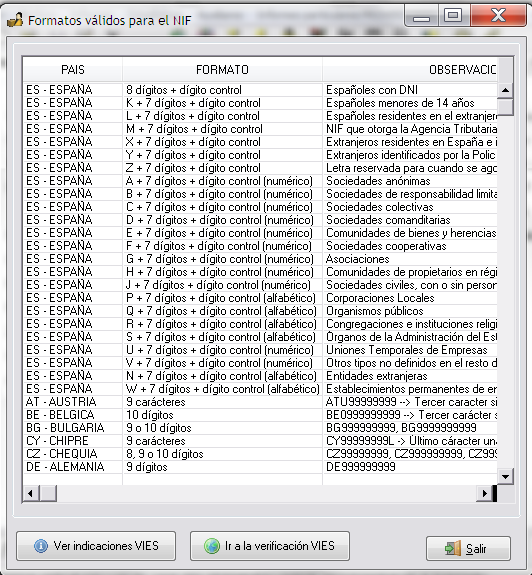
Task: Select the 'J + 7 dígitos' format cell
Action: [x=223, y=285]
